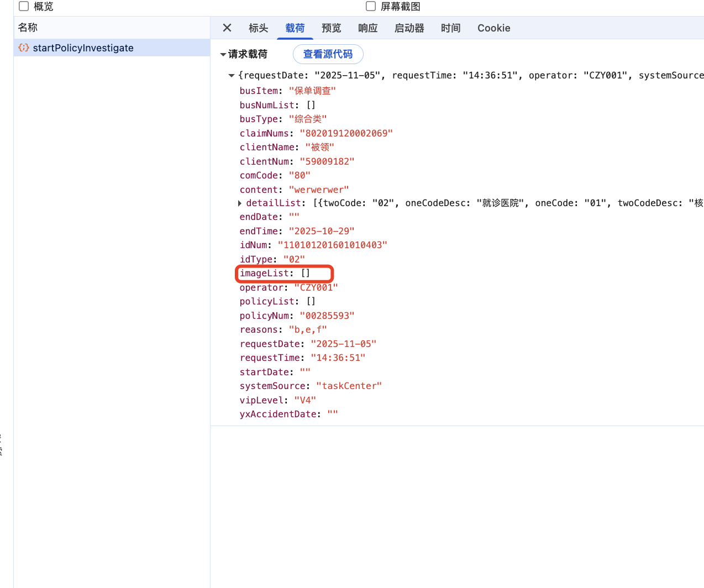Click endTime value "2025-10-29"
The width and height of the screenshot is (704, 588).
tap(322, 231)
